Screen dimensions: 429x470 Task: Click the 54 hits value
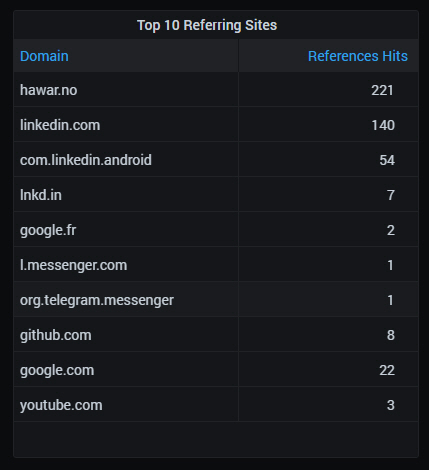[x=387, y=160]
